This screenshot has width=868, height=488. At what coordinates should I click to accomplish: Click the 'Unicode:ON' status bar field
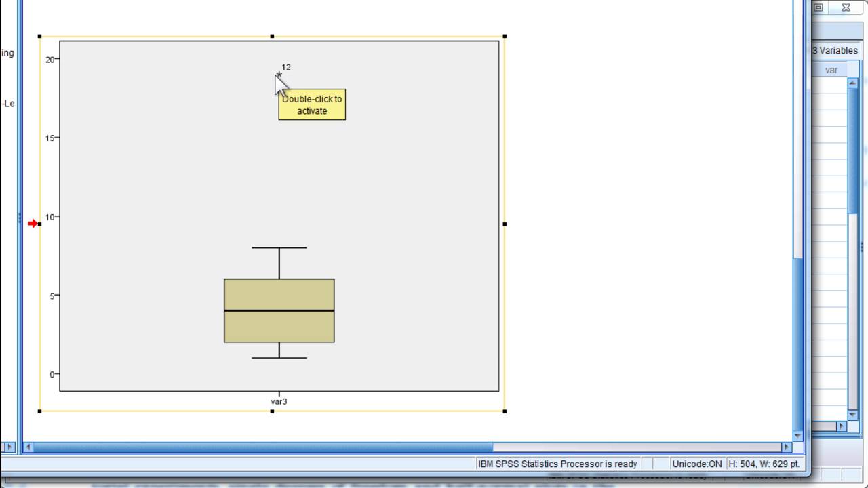click(x=696, y=464)
